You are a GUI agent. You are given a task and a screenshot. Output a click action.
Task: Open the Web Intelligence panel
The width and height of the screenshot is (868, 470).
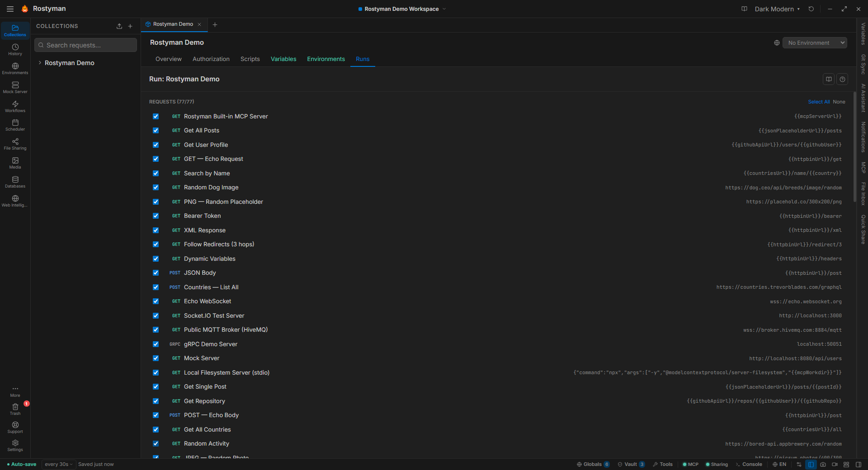(x=15, y=201)
